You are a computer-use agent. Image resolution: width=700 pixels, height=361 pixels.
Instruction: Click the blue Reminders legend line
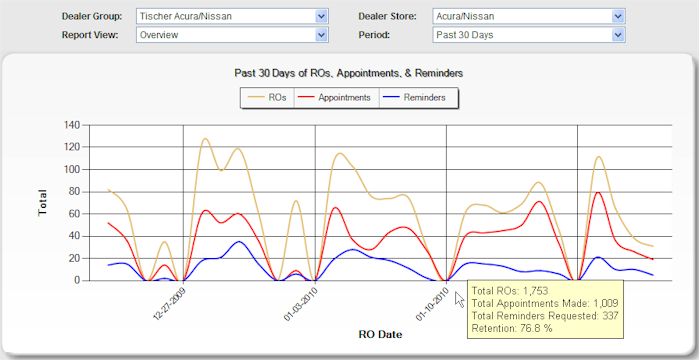391,97
